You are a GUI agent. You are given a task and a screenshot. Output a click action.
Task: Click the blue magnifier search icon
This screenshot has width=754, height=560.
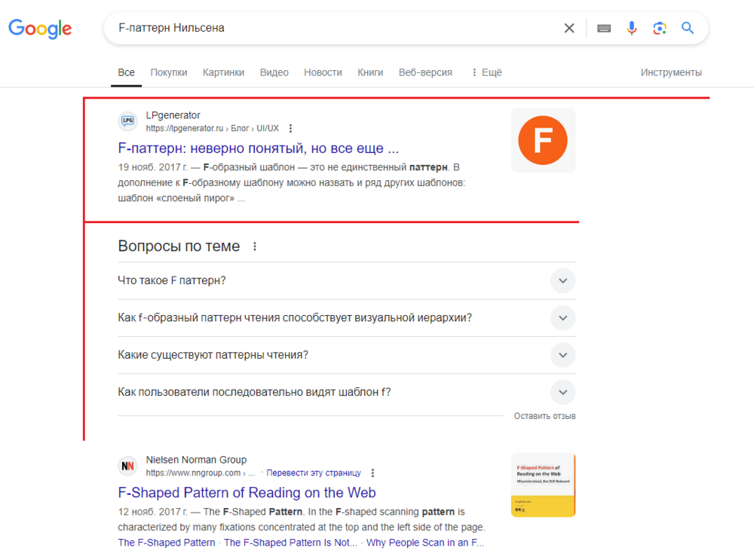pos(688,29)
